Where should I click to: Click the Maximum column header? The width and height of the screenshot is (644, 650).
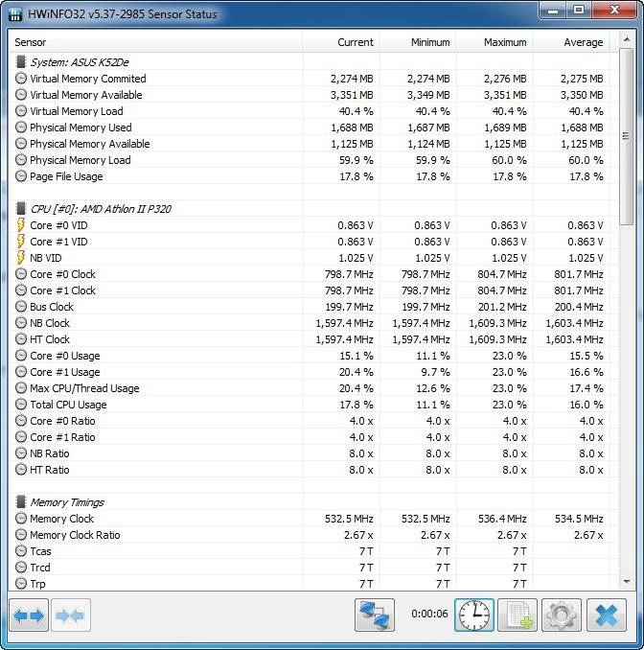pyautogui.click(x=494, y=42)
